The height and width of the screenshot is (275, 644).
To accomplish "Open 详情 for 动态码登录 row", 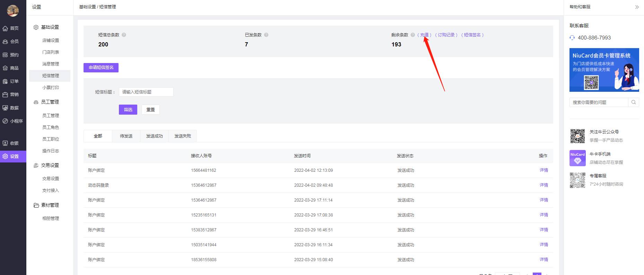I will pyautogui.click(x=544, y=185).
